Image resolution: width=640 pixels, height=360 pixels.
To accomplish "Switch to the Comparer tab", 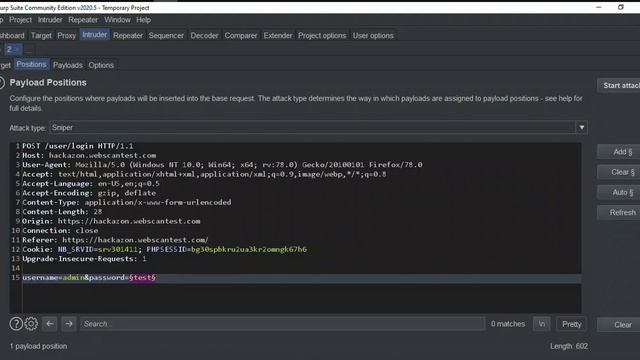I will click(241, 36).
